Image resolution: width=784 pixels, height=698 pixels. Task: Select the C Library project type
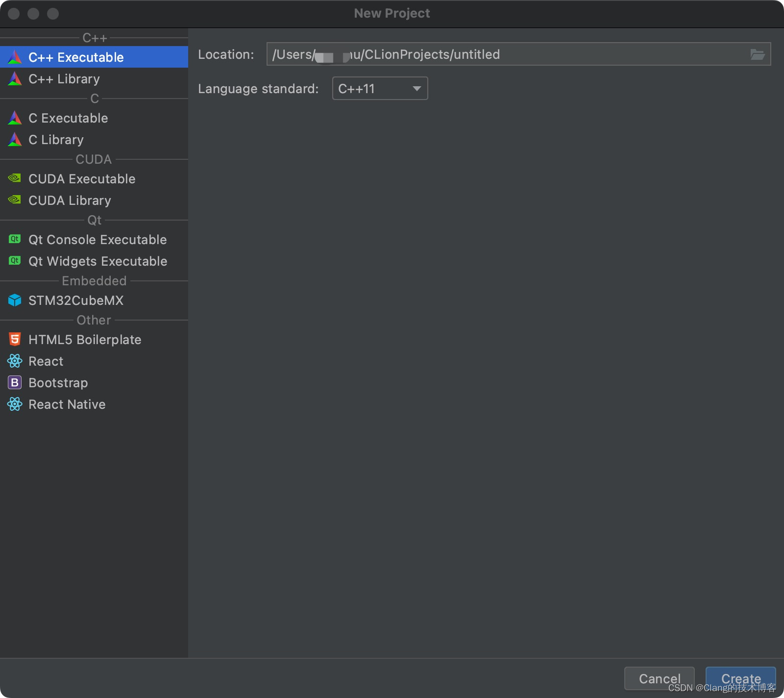[x=94, y=140]
